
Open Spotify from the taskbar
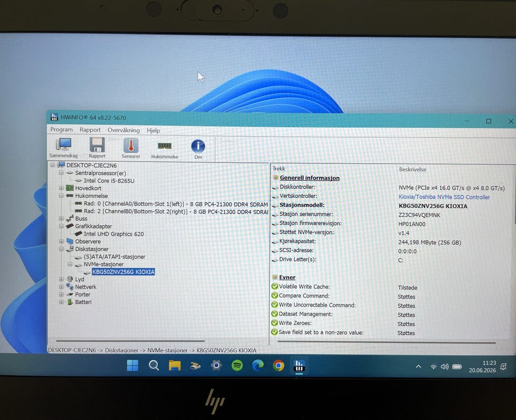coord(237,365)
